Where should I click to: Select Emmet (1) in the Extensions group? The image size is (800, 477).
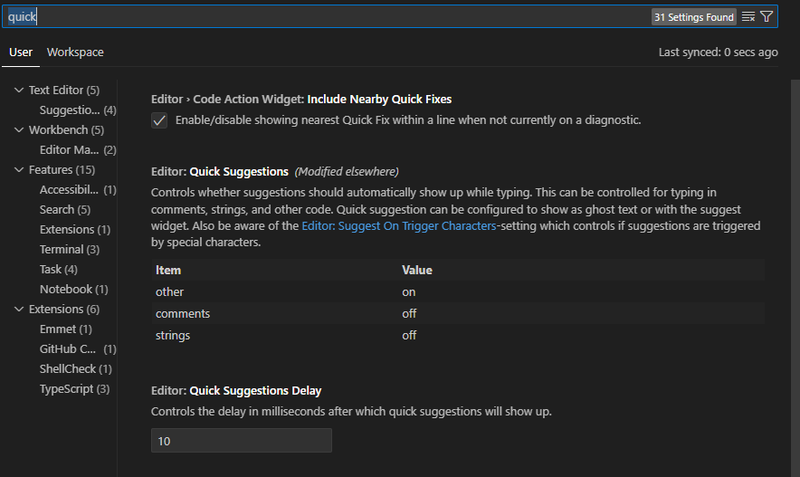[x=66, y=329]
